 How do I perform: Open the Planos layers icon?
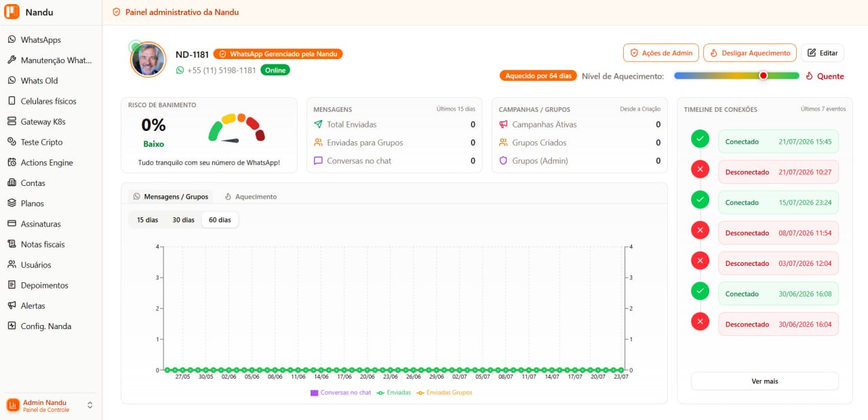pyautogui.click(x=12, y=204)
